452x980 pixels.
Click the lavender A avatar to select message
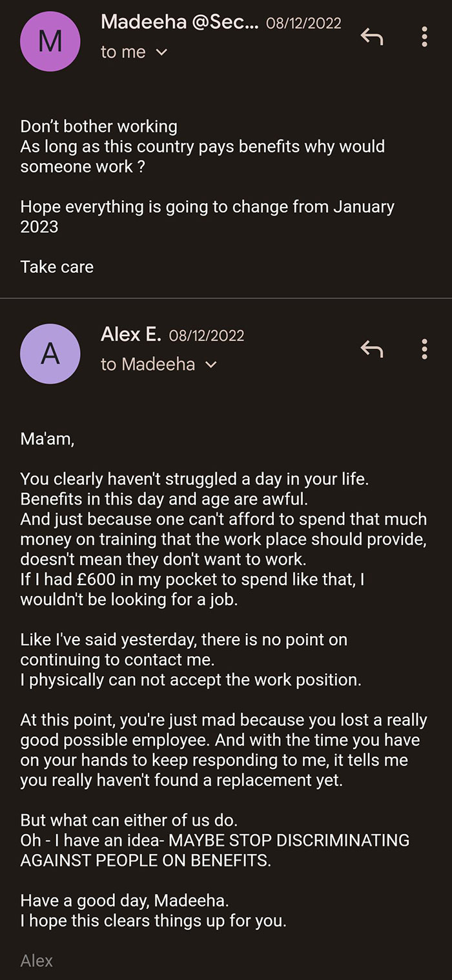50,354
